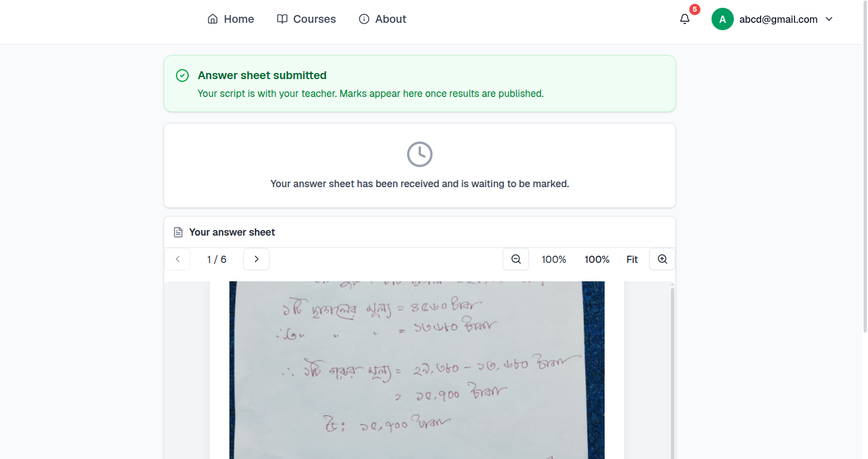The image size is (868, 459).
Task: Go to the previous answer sheet page
Action: [178, 259]
